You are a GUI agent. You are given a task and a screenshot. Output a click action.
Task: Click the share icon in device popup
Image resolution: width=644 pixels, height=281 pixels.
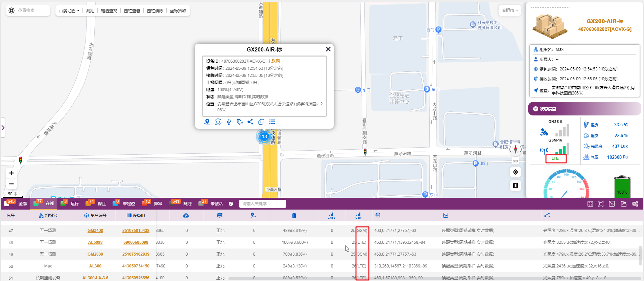tap(250, 122)
